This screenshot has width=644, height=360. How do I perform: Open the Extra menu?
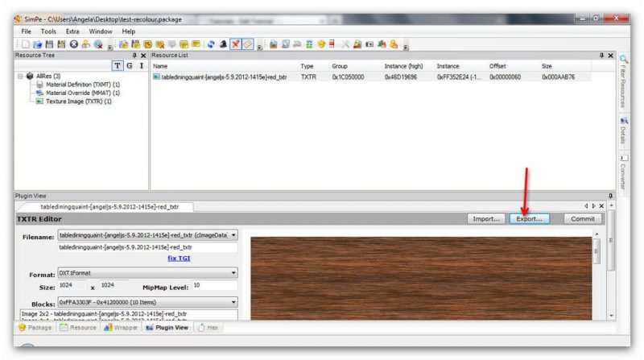(72, 31)
